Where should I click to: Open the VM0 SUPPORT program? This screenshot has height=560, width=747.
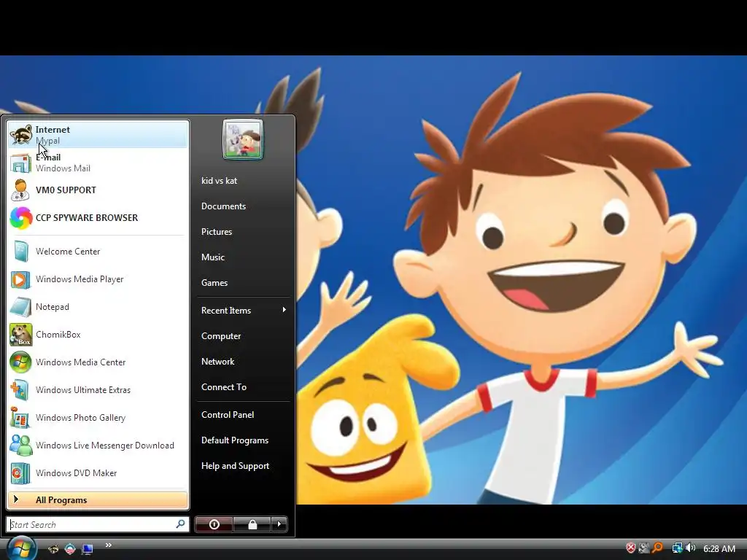98,190
